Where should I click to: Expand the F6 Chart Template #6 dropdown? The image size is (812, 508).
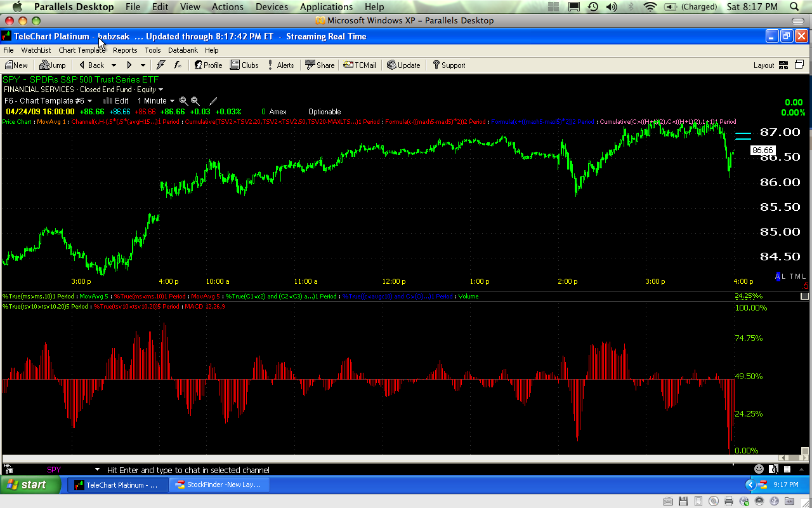pos(89,101)
